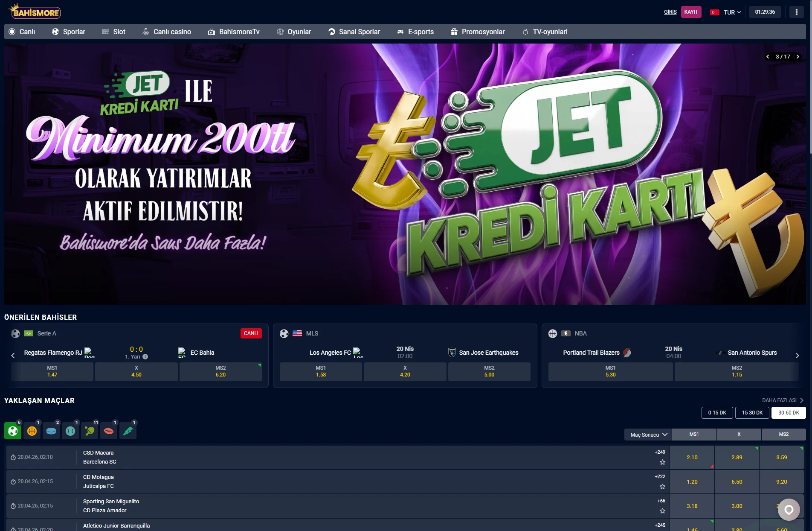The height and width of the screenshot is (531, 812).
Task: Open the DAHA FAZLASI link
Action: (x=783, y=400)
